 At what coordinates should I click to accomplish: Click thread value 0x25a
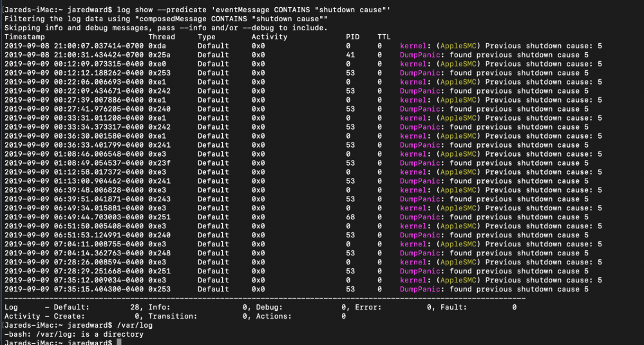159,55
